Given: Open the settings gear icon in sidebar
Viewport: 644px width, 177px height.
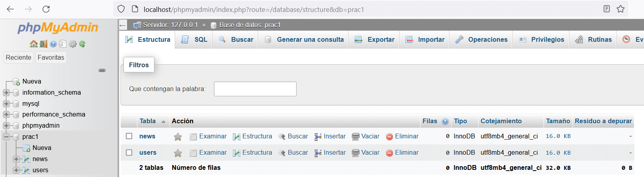Looking at the screenshot, I should click(x=72, y=44).
